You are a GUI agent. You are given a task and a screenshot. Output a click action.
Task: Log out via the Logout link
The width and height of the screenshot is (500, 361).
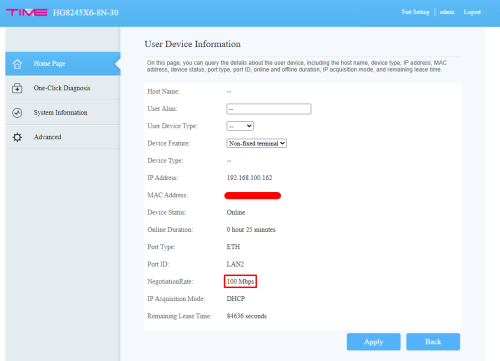[x=472, y=12]
